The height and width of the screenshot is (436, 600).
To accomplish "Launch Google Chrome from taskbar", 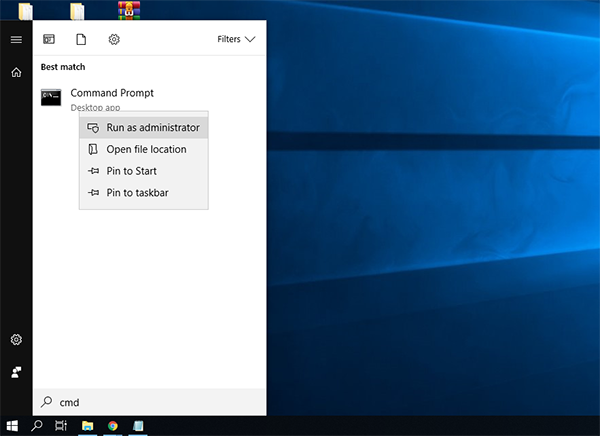I will (x=112, y=426).
